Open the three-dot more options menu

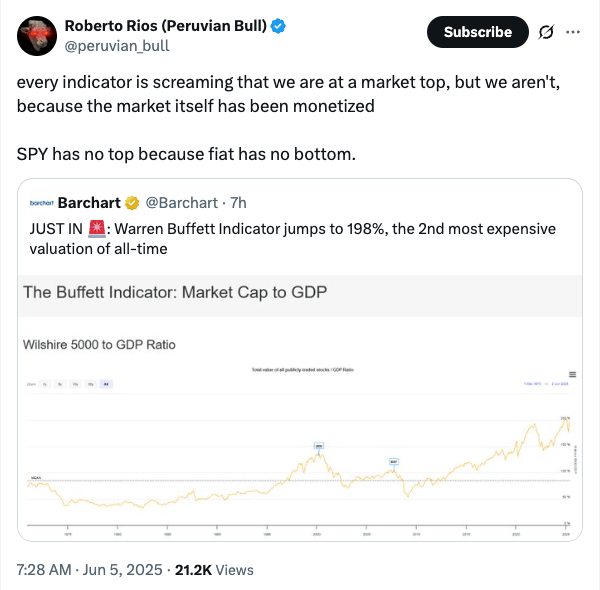click(x=573, y=32)
